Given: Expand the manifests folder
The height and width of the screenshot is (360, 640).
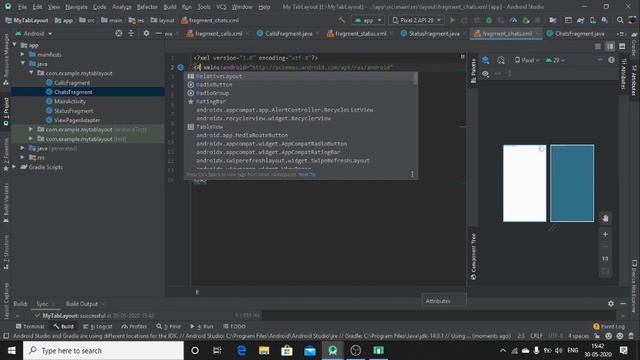Looking at the screenshot, I should click(23, 54).
